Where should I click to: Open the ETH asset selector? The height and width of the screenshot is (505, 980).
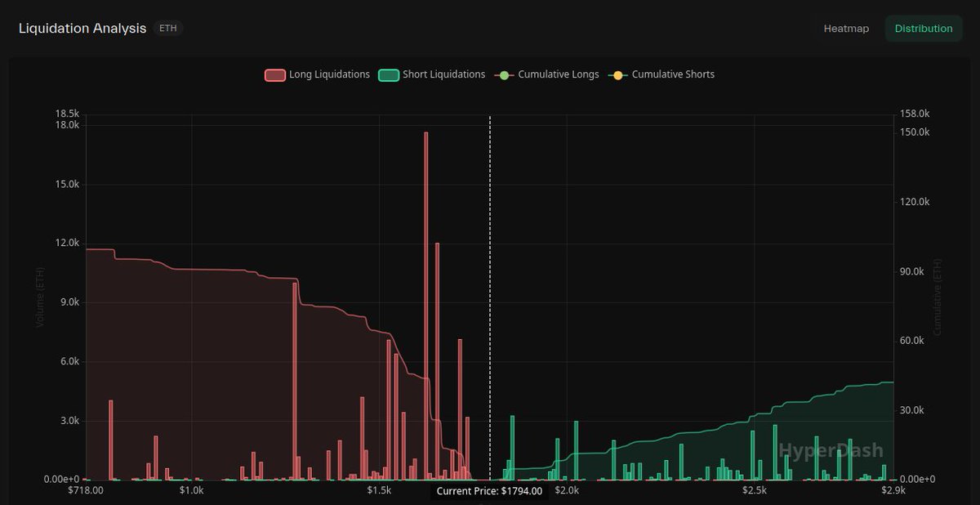click(167, 28)
